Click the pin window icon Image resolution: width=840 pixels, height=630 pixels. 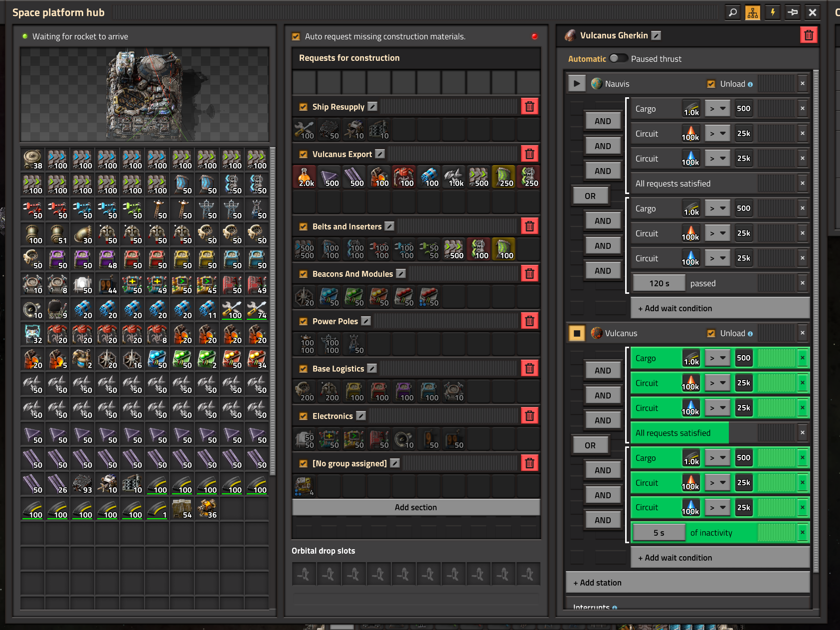(793, 12)
